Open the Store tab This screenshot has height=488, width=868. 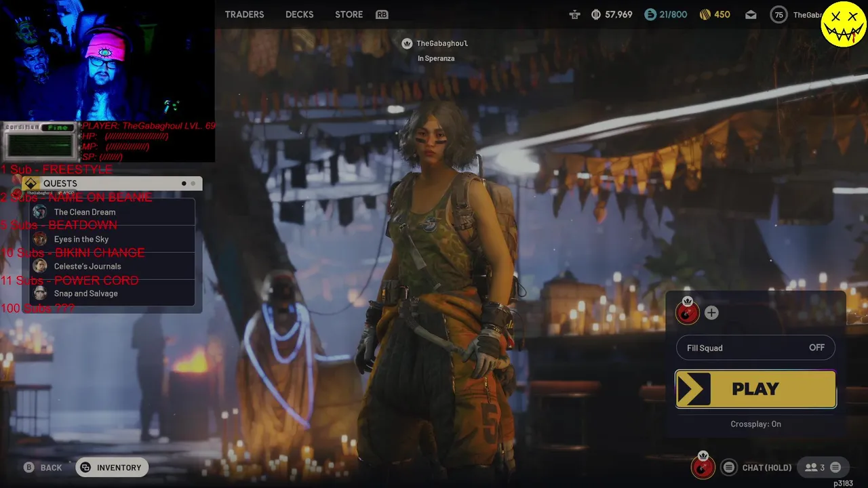tap(349, 14)
